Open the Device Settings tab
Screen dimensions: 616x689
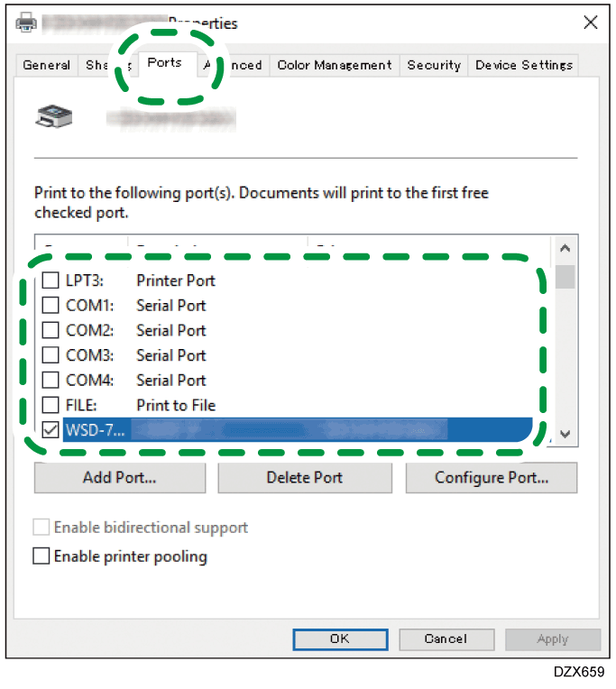(523, 65)
